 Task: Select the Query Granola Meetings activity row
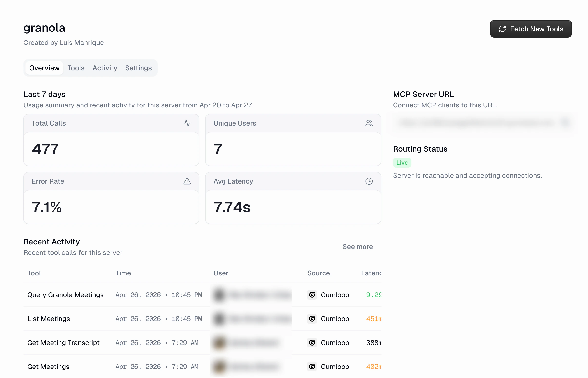(172, 295)
